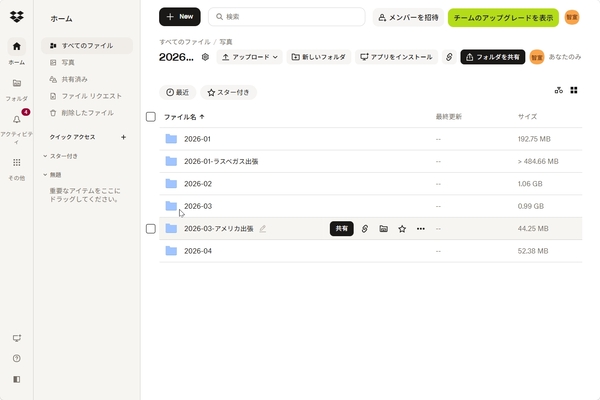The width and height of the screenshot is (600, 400).
Task: Click the クイック アクセス heading
Action: 72,137
